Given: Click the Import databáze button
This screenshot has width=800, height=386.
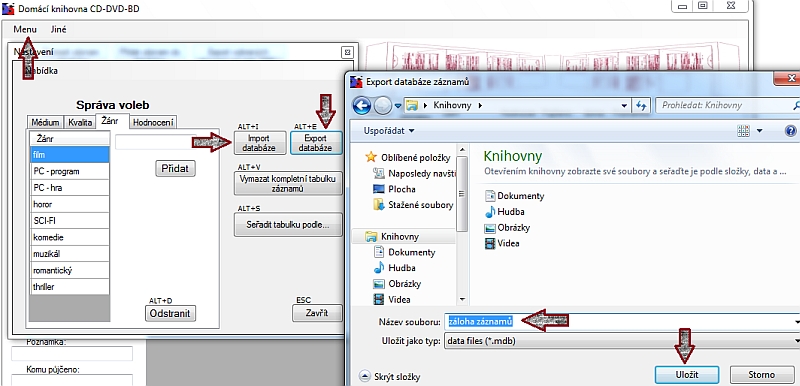Looking at the screenshot, I should (259, 143).
